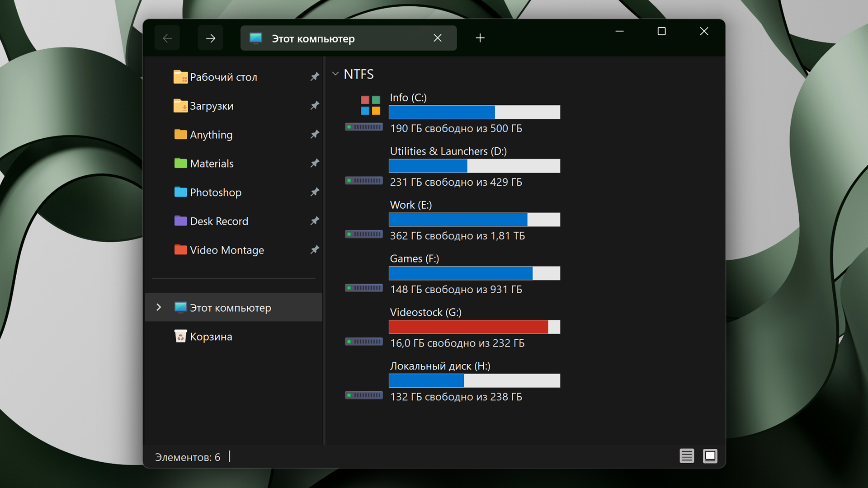Image resolution: width=868 pixels, height=488 pixels.
Task: Unpin Materials folder via pin icon
Action: tap(315, 163)
